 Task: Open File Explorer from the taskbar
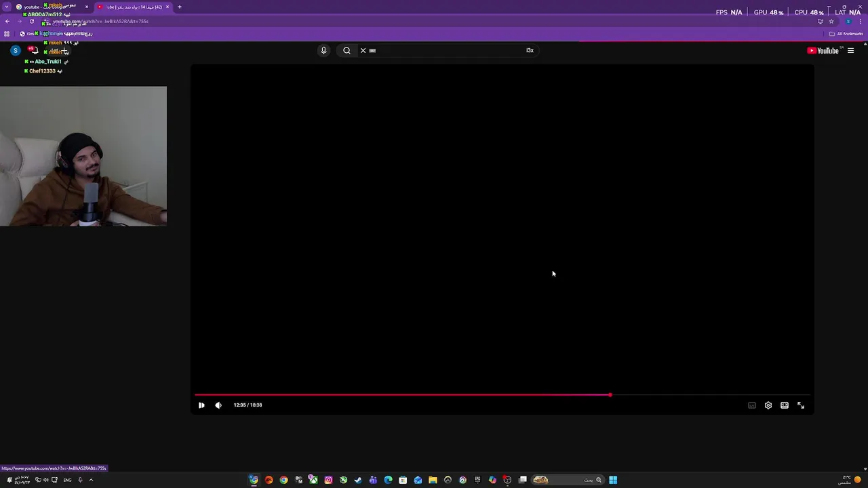[433, 480]
